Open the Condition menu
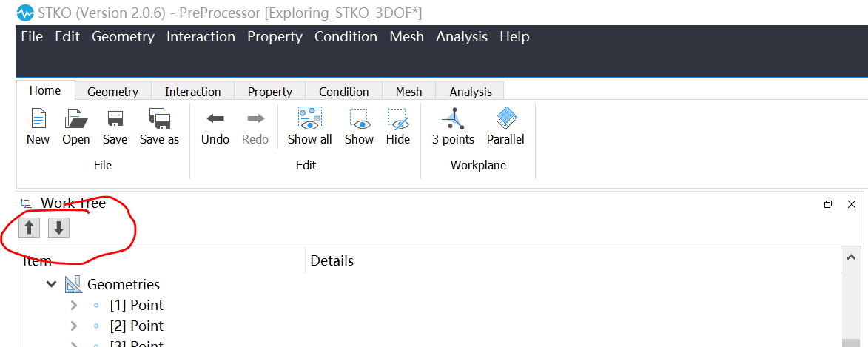 [x=346, y=36]
